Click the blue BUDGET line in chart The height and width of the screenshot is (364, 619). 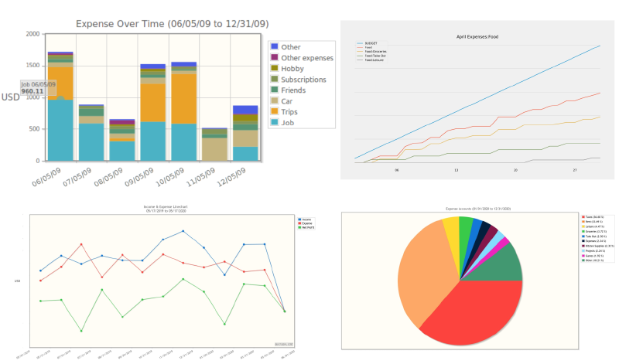click(x=477, y=102)
